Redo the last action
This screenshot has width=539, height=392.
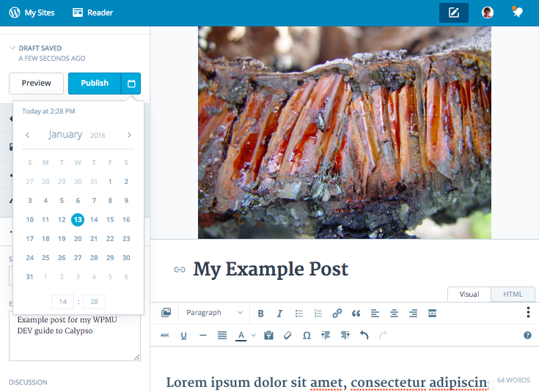383,335
